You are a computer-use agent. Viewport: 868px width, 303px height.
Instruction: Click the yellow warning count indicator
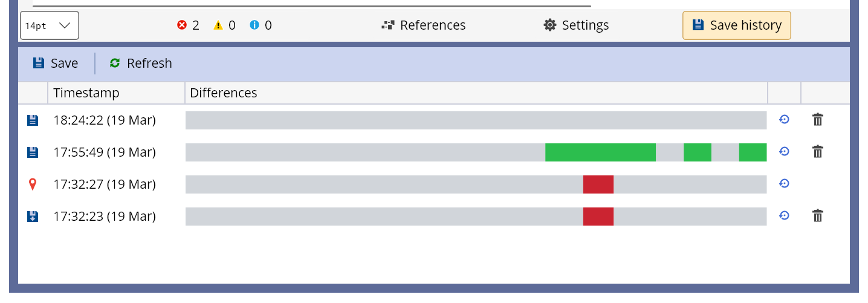point(224,25)
